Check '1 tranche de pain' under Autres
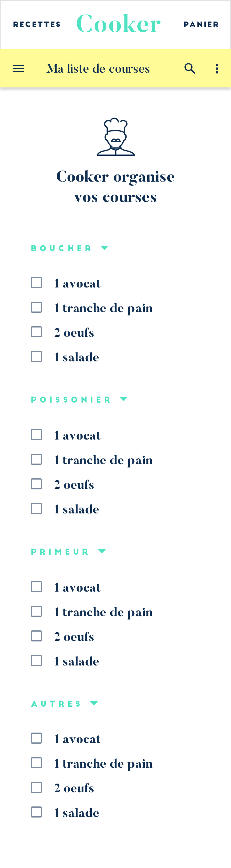Image resolution: width=231 pixels, height=868 pixels. 36,763
